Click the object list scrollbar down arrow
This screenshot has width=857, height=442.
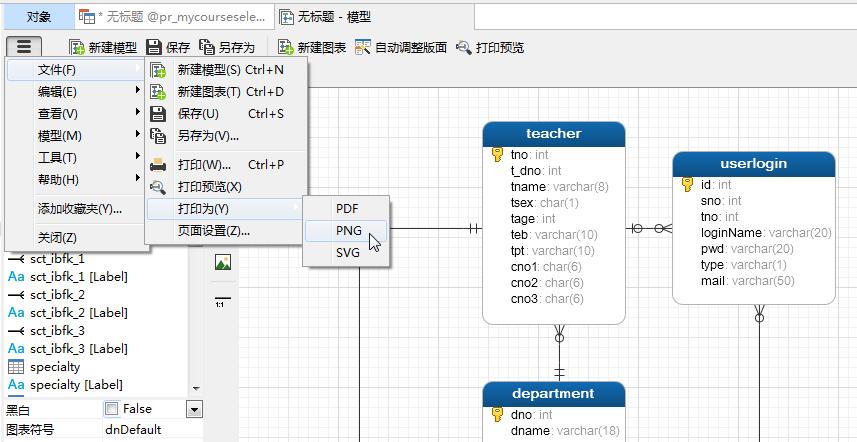click(x=196, y=389)
